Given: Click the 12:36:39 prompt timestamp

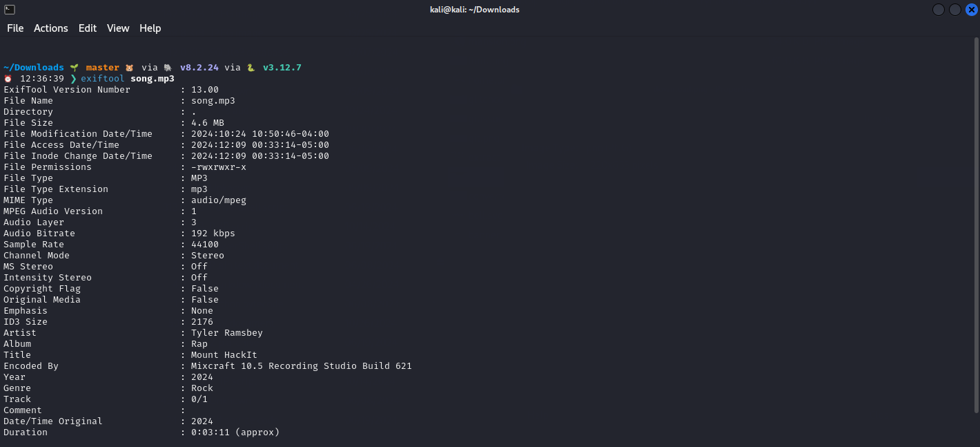Looking at the screenshot, I should click(x=42, y=79).
